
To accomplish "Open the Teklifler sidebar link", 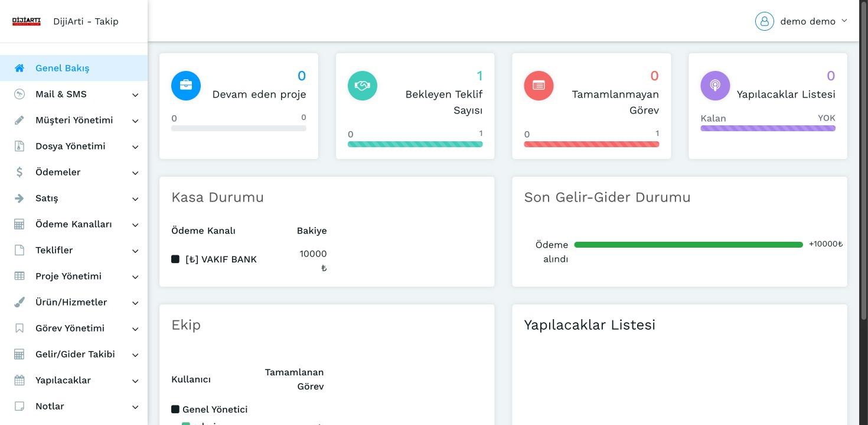I will [x=54, y=250].
